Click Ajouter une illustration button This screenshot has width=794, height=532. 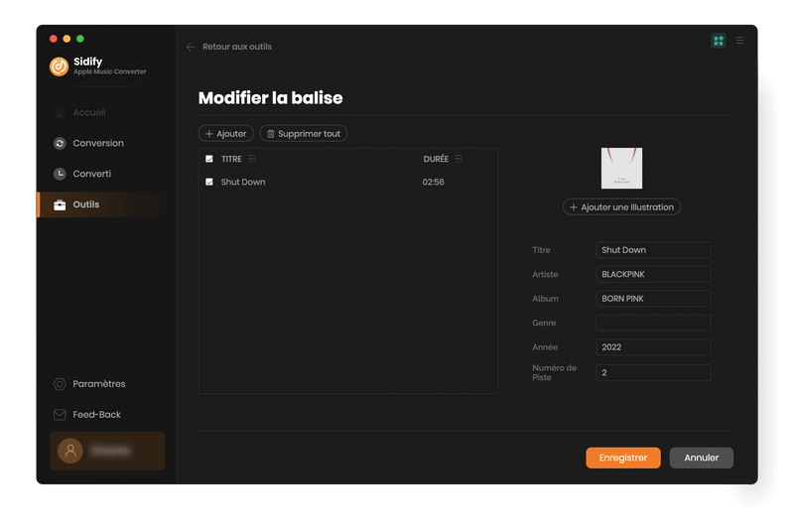point(621,207)
